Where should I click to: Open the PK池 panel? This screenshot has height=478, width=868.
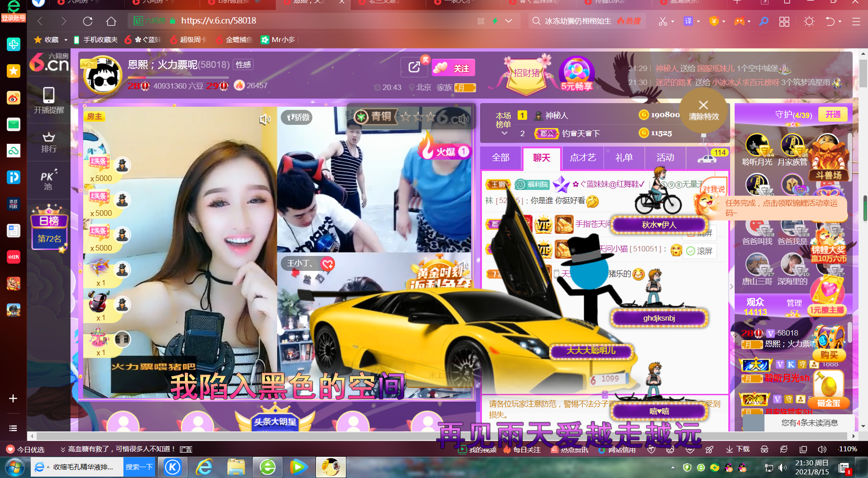click(49, 180)
